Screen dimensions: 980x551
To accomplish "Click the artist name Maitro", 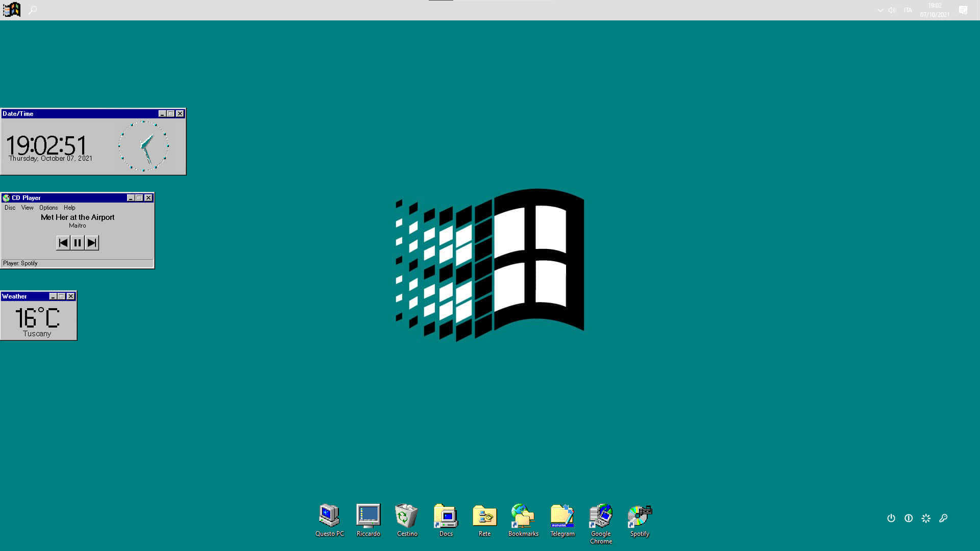I will click(78, 226).
